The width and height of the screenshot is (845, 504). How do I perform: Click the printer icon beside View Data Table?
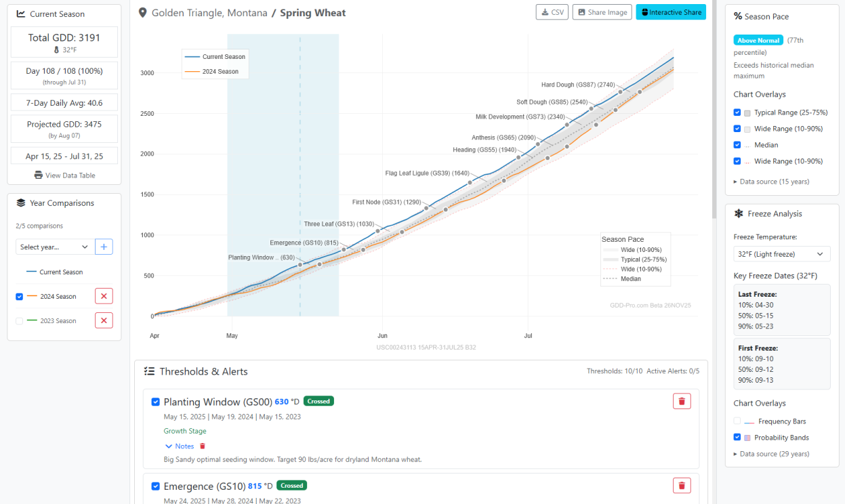pyautogui.click(x=39, y=175)
